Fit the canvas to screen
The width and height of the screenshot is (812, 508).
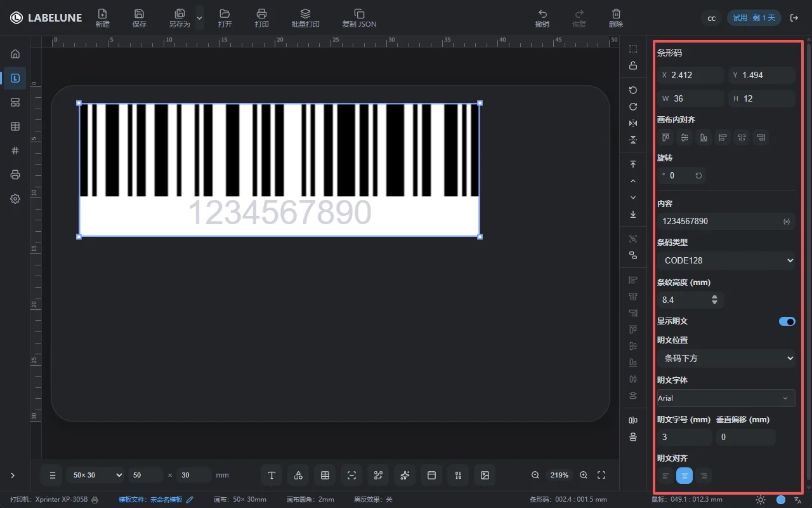601,475
